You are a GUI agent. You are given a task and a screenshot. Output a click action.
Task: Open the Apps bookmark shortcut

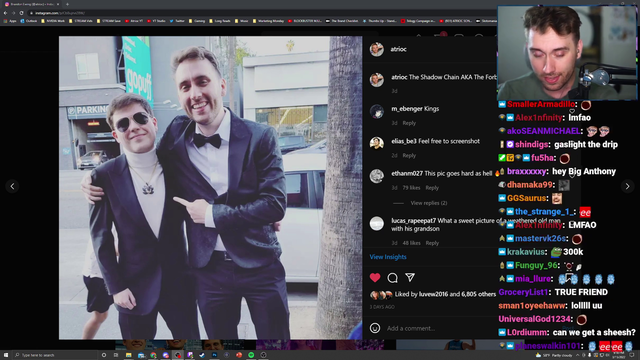tap(10, 21)
